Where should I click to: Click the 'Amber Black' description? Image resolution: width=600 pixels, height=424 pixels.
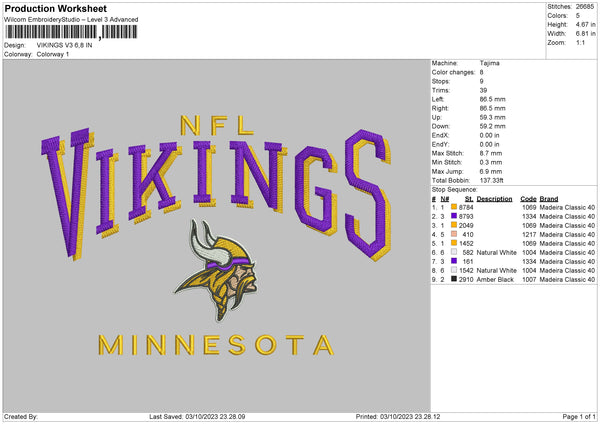click(x=495, y=280)
